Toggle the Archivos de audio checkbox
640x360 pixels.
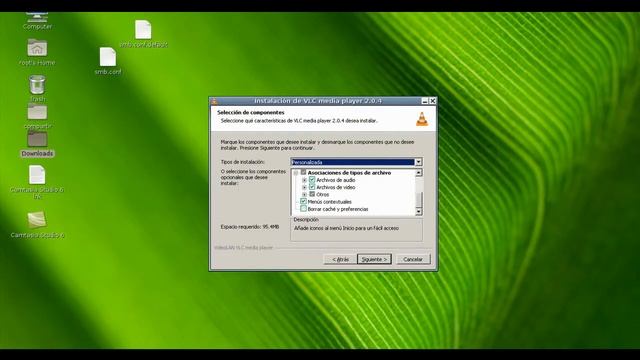pyautogui.click(x=312, y=180)
